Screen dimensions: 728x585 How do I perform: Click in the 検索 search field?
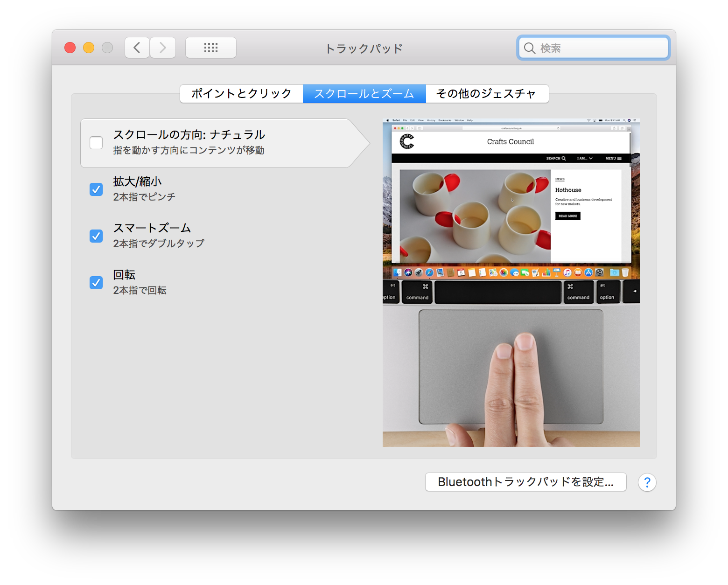coord(594,48)
